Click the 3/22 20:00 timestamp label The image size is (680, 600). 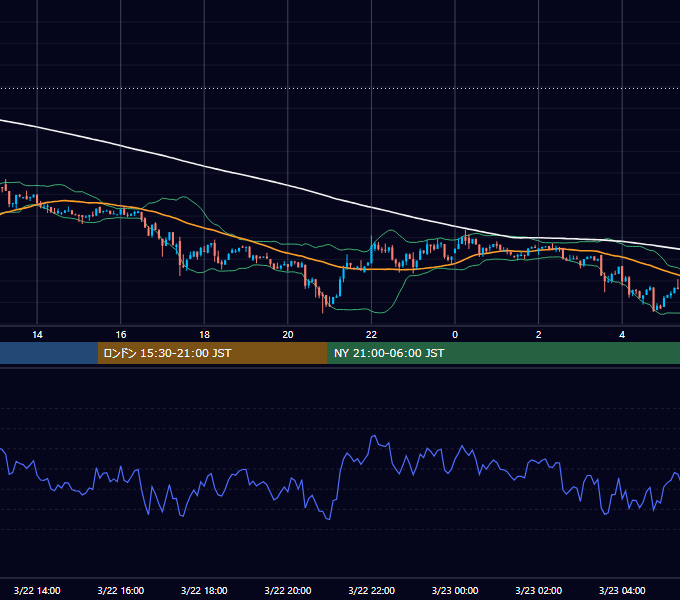click(288, 590)
